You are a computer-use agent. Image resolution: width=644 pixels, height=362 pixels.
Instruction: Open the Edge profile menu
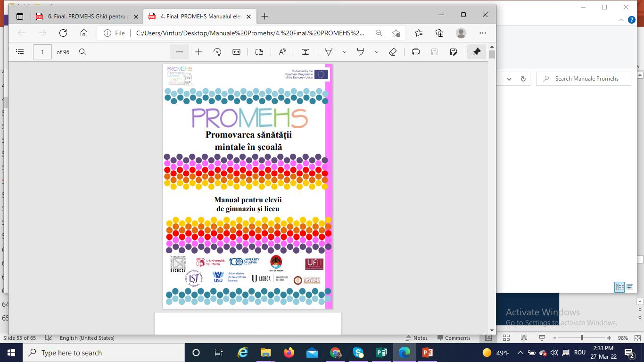click(x=461, y=33)
